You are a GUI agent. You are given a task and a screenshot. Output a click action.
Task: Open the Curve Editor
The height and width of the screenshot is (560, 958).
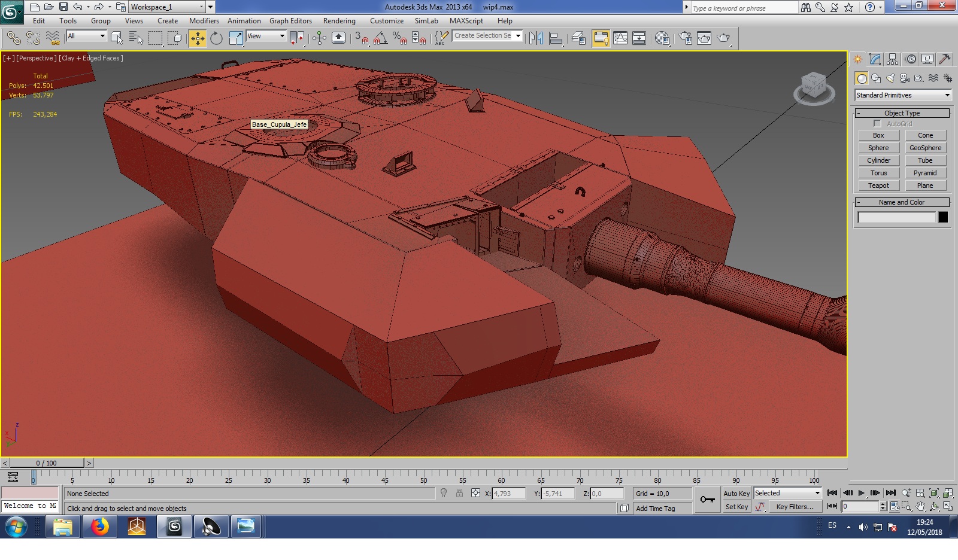click(620, 38)
